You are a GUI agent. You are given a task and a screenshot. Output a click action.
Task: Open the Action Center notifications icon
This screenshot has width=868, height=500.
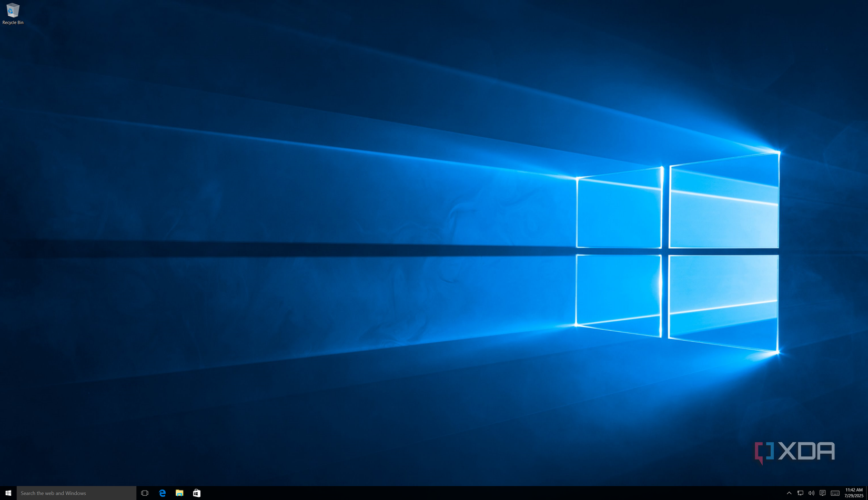pyautogui.click(x=823, y=493)
